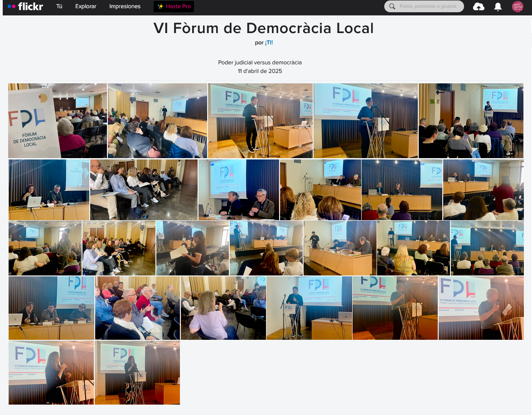532x415 pixels.
Task: Open the notifications bell
Action: pos(498,6)
